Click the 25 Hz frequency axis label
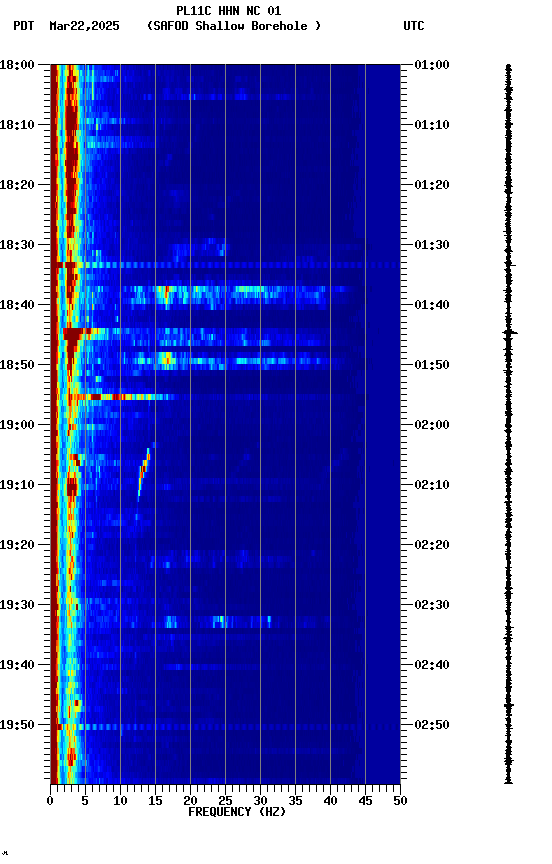The width and height of the screenshot is (552, 864). [225, 801]
